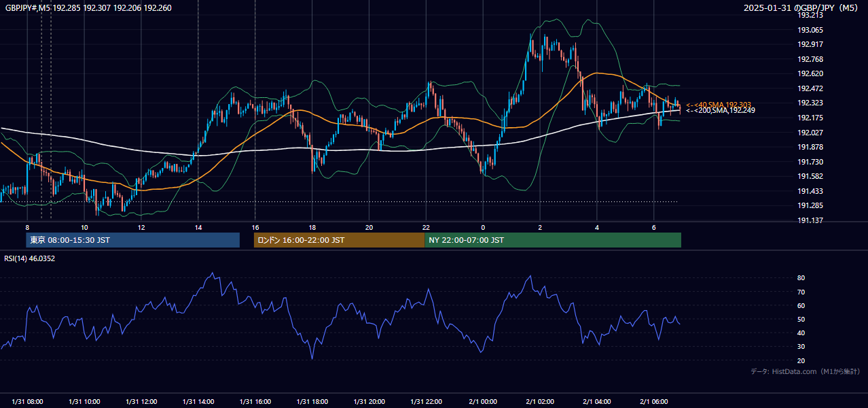
Task: Click price axis value 191.285
Action: pos(810,205)
